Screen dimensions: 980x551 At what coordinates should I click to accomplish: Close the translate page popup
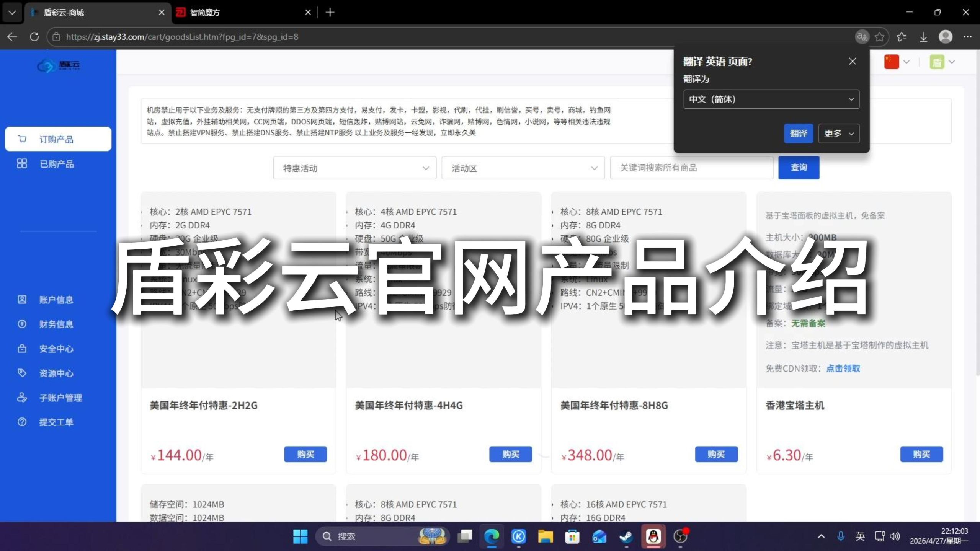852,61
